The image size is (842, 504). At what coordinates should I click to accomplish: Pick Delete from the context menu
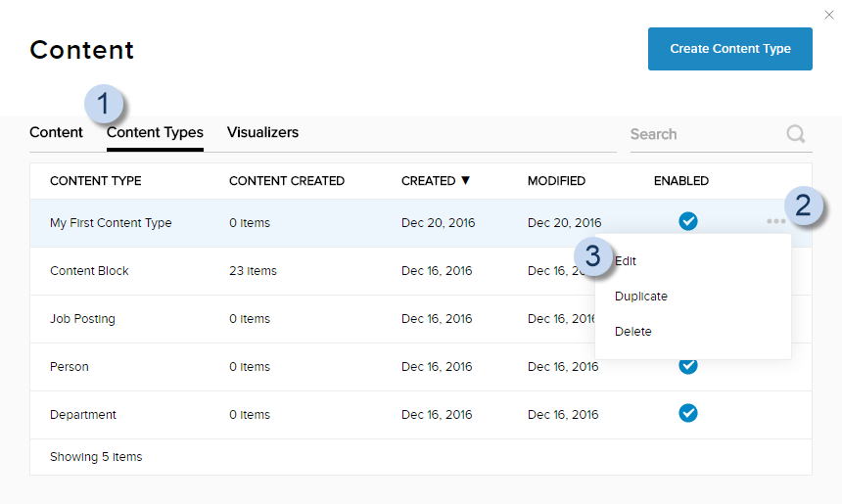pyautogui.click(x=633, y=332)
